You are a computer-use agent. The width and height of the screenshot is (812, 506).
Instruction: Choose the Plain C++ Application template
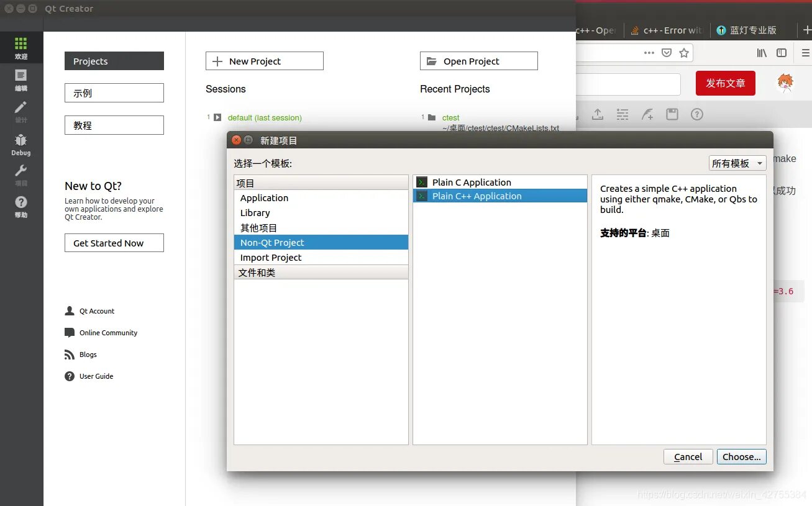500,196
